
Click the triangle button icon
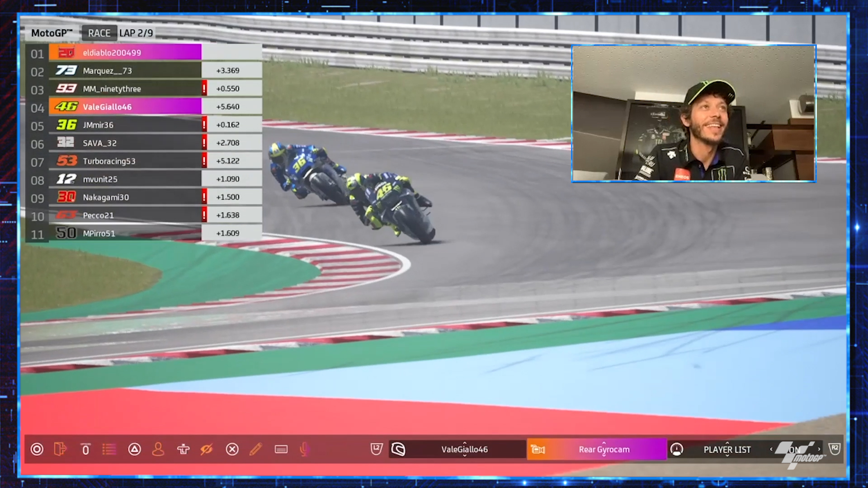coord(134,449)
